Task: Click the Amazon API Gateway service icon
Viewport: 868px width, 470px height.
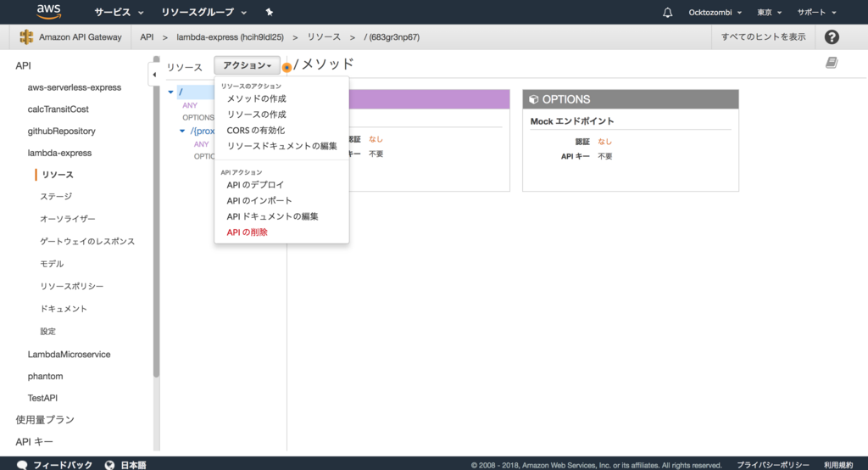Action: click(26, 37)
